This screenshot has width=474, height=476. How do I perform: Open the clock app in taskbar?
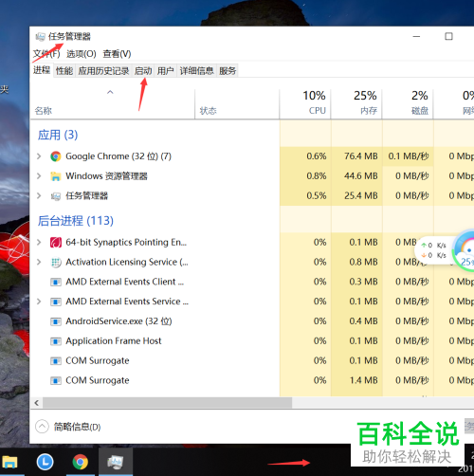45,462
